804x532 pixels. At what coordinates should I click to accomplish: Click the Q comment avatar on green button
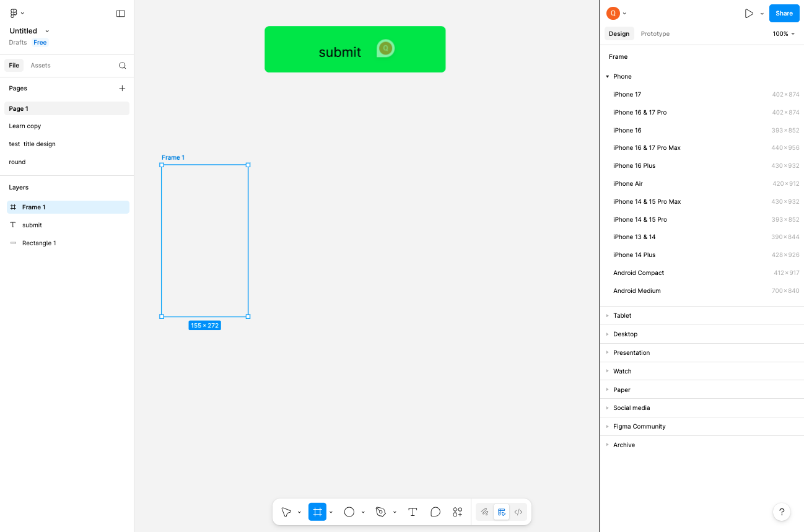[x=385, y=48]
